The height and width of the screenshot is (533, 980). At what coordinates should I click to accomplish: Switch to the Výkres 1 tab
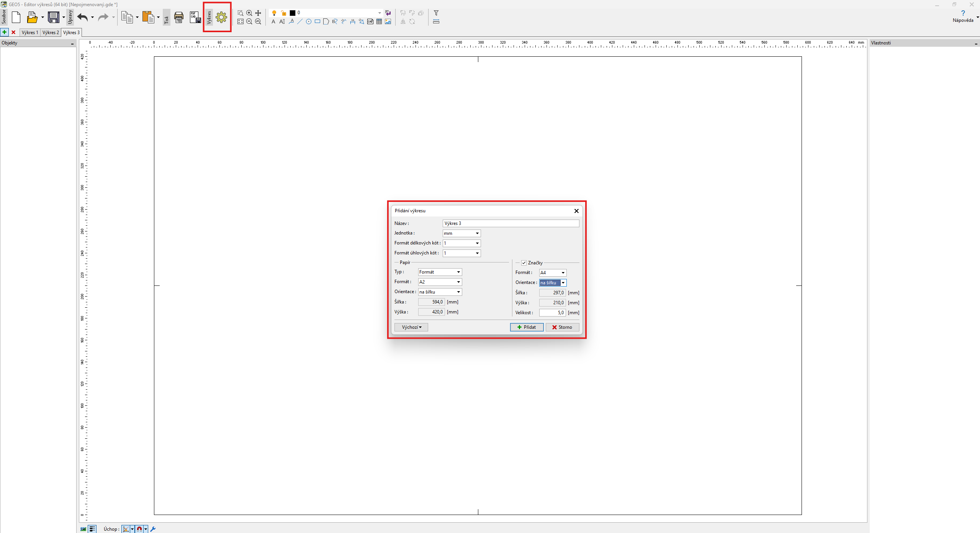[30, 33]
